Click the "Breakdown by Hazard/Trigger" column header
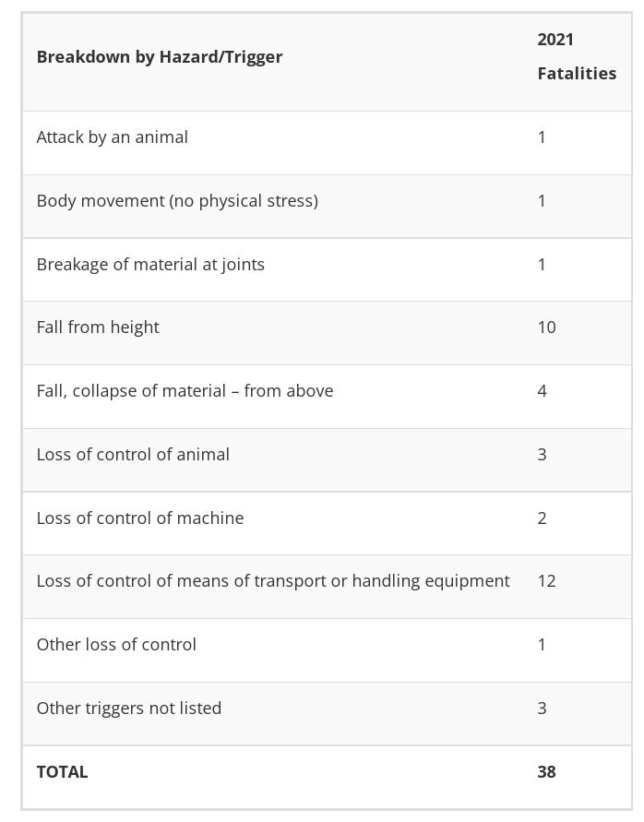644x822 pixels. pyautogui.click(x=160, y=57)
